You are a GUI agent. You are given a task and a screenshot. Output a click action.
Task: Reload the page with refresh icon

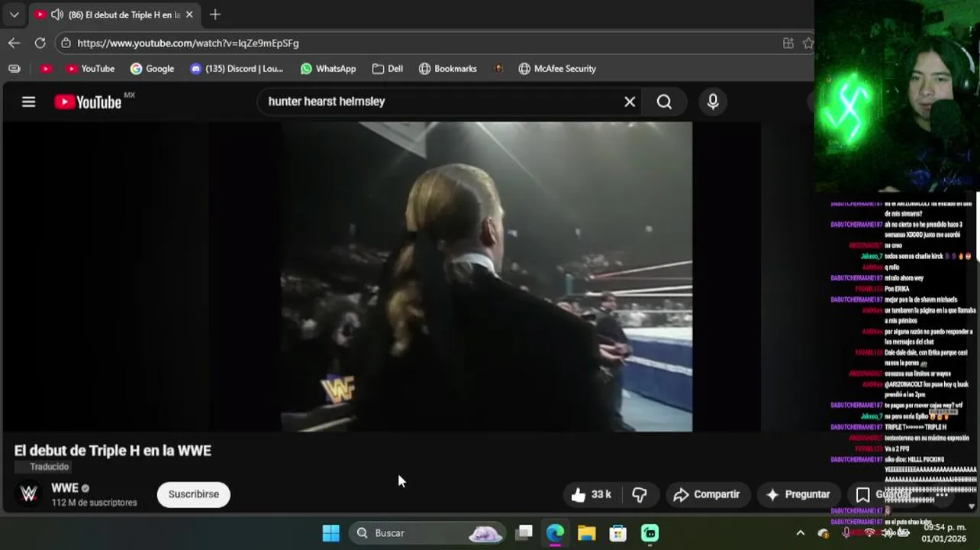[x=40, y=43]
